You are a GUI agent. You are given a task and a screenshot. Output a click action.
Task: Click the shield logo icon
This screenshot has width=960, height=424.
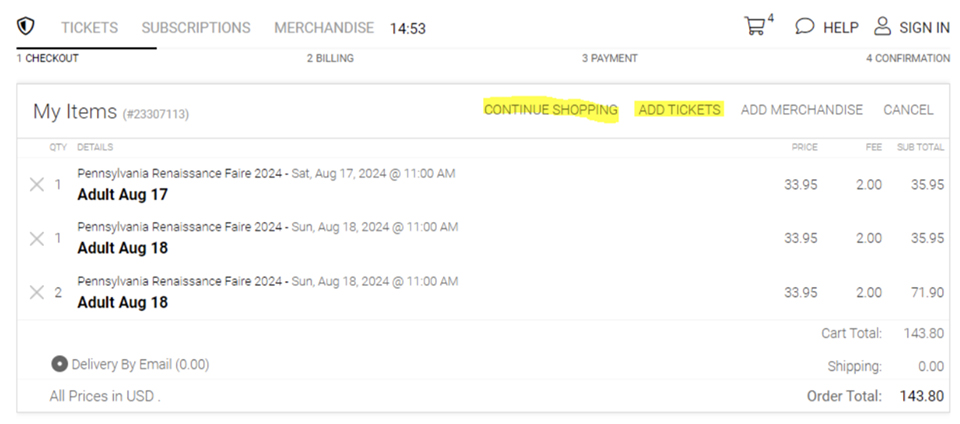pos(26,27)
